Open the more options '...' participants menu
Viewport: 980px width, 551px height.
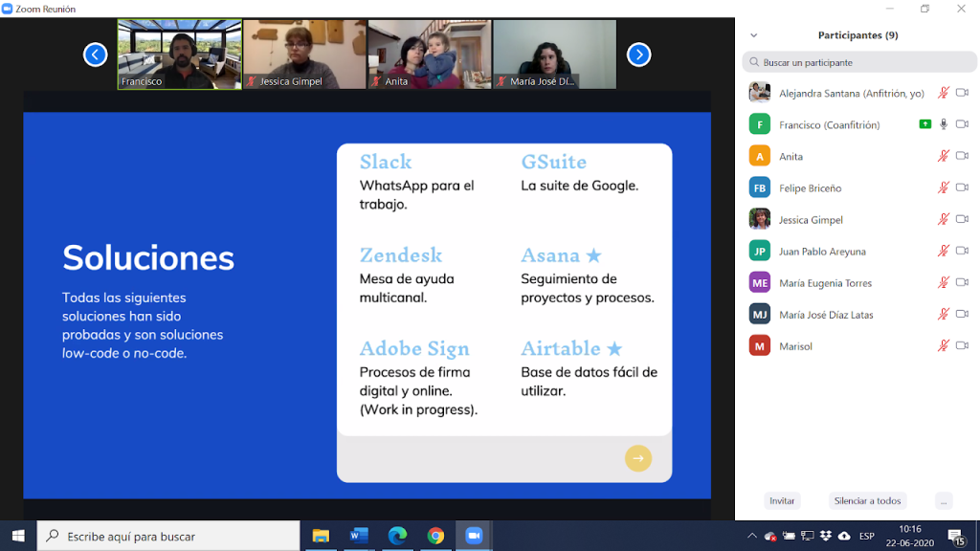pos(944,500)
